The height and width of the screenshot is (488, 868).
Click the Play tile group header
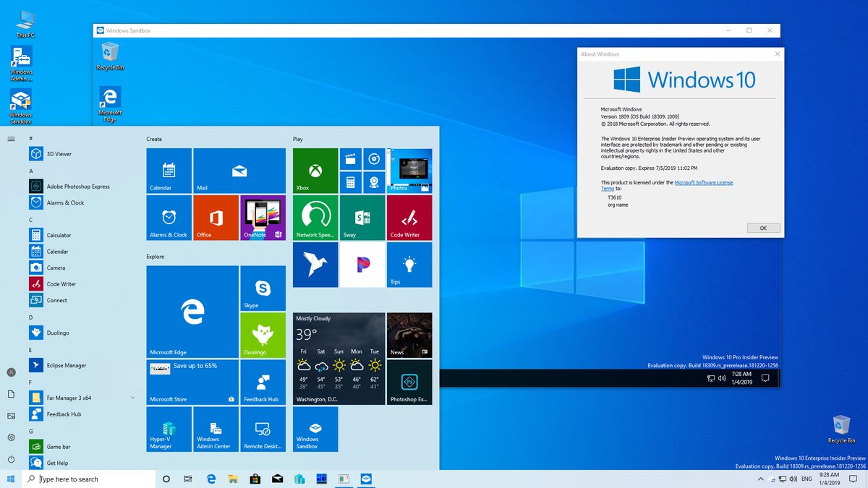[x=298, y=139]
